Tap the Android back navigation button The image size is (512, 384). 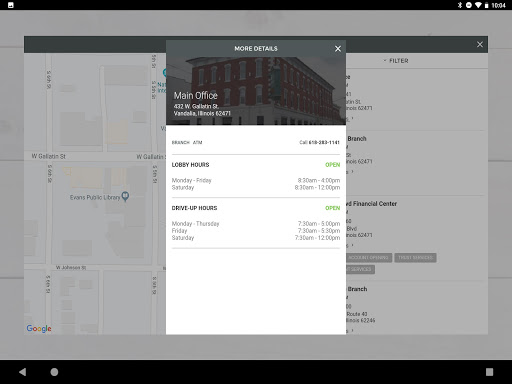tap(22, 372)
